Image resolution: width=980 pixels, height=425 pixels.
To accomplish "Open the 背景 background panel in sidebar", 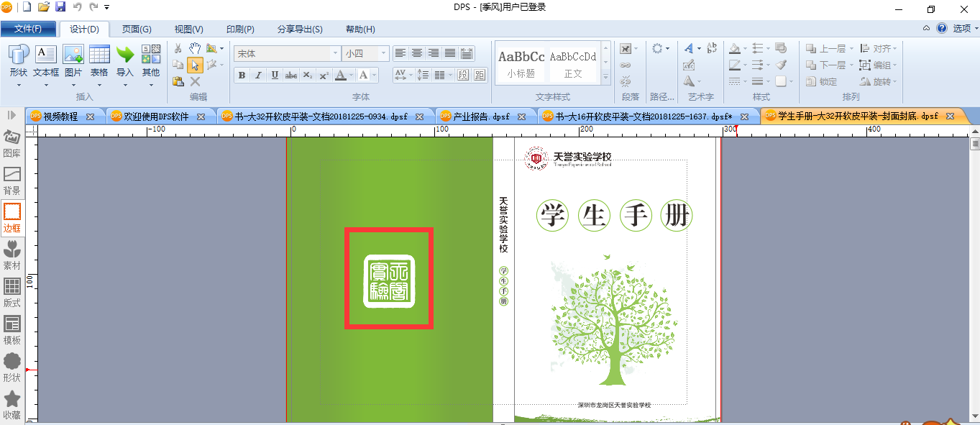I will coord(12,181).
